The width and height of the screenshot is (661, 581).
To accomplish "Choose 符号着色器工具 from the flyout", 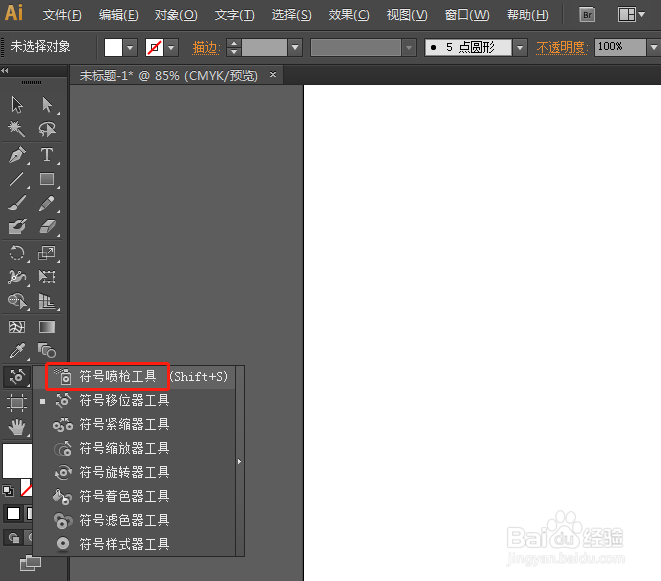I will (x=135, y=496).
